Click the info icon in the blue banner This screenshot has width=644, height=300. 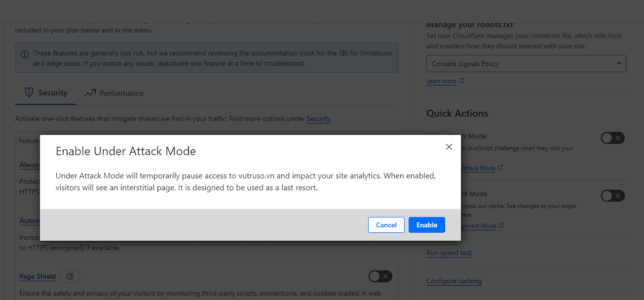coord(25,53)
